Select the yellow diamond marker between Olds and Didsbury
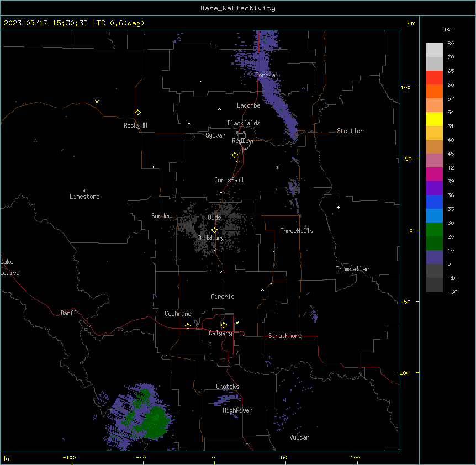This screenshot has width=476, height=465. tap(214, 230)
